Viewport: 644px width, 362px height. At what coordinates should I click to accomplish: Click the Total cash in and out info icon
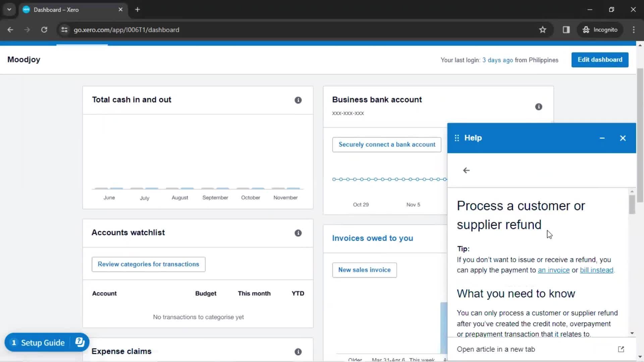tap(298, 100)
